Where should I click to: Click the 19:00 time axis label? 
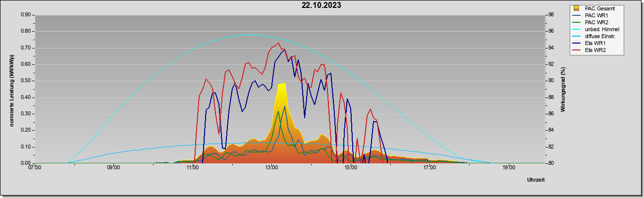point(509,168)
